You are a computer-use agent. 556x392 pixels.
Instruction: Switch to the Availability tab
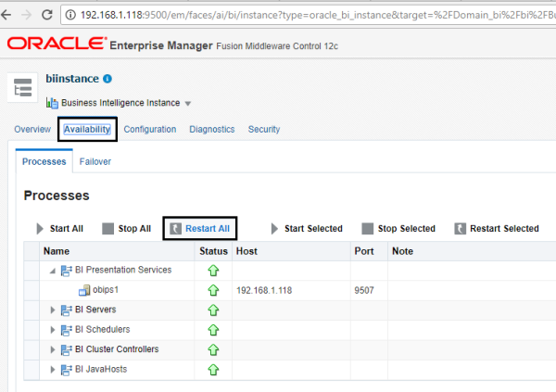pos(87,129)
